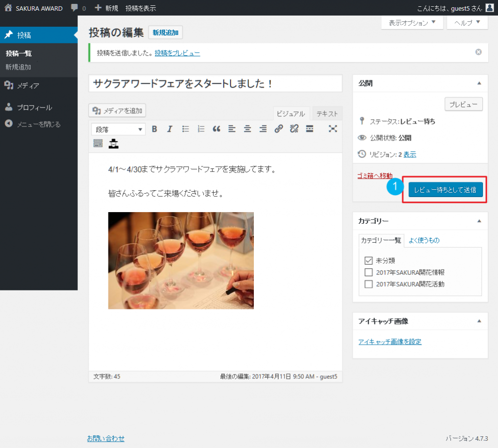
Task: Enter distraction-free fullscreen mode
Action: (333, 129)
